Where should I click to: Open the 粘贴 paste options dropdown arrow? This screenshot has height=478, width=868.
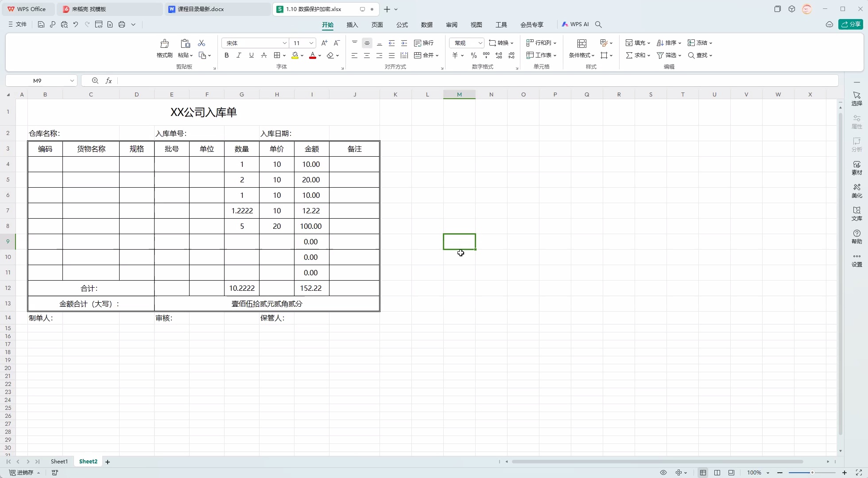pos(190,55)
